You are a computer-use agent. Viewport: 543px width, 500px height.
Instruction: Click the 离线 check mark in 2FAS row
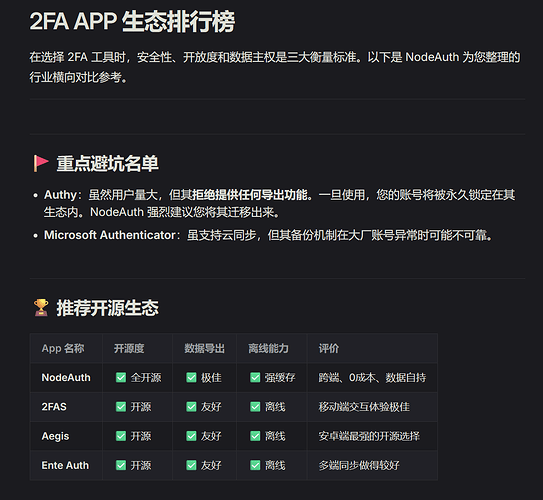point(255,407)
